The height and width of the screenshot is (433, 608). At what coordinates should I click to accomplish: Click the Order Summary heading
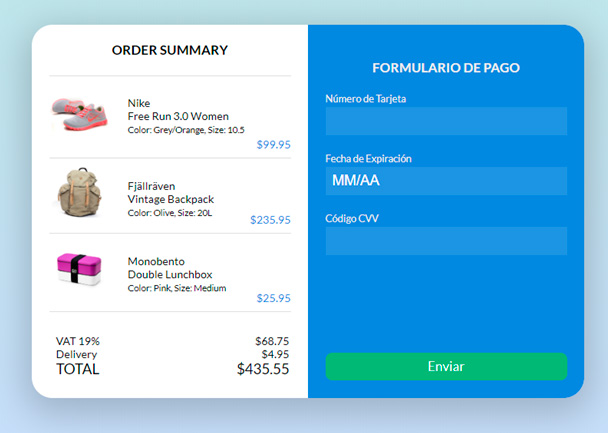pyautogui.click(x=170, y=50)
